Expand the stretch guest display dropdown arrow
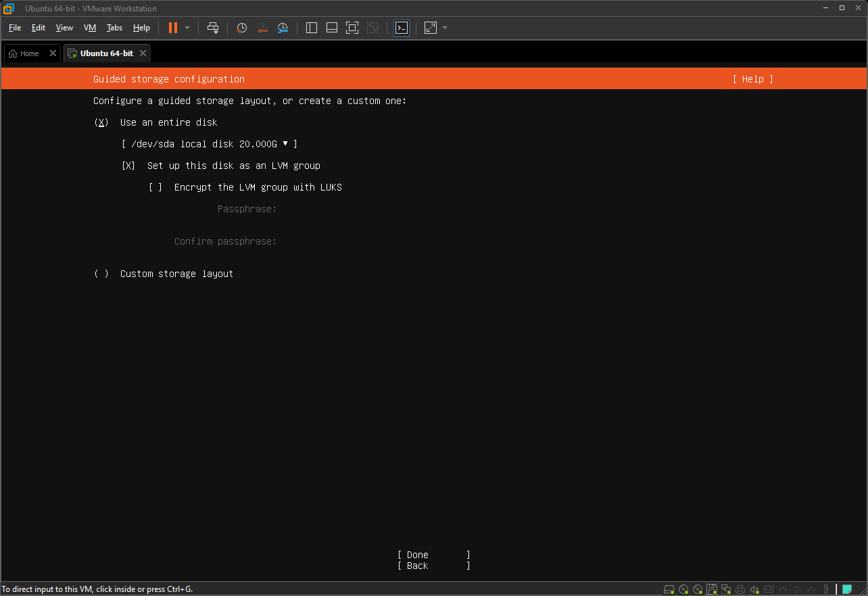This screenshot has width=868, height=596. [445, 28]
